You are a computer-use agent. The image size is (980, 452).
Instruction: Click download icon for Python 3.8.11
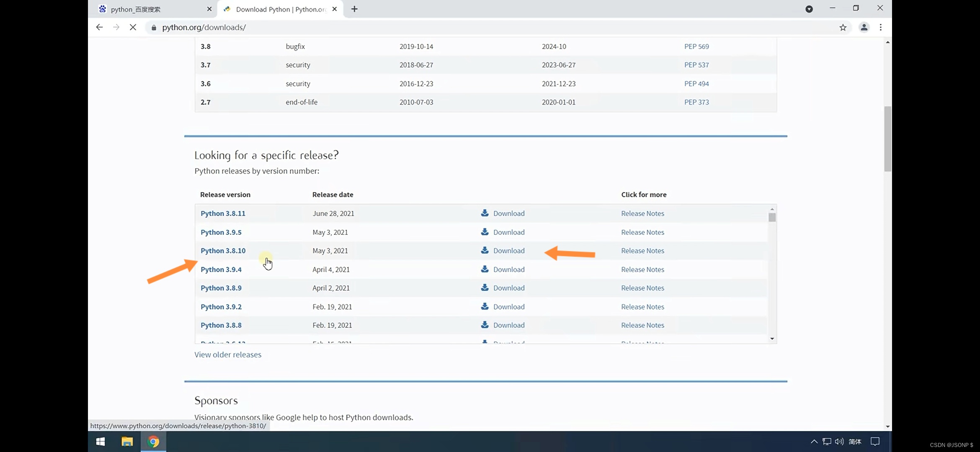(x=485, y=213)
